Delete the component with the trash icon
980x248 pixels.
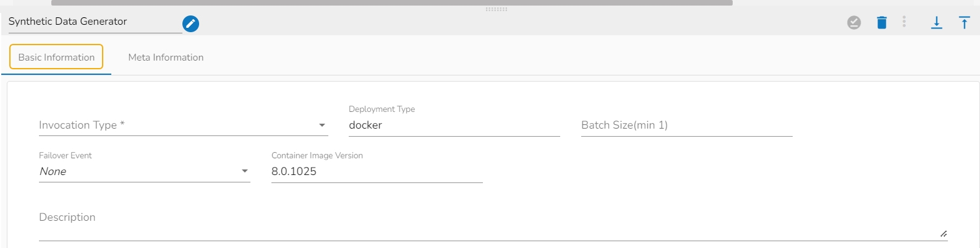pyautogui.click(x=882, y=23)
